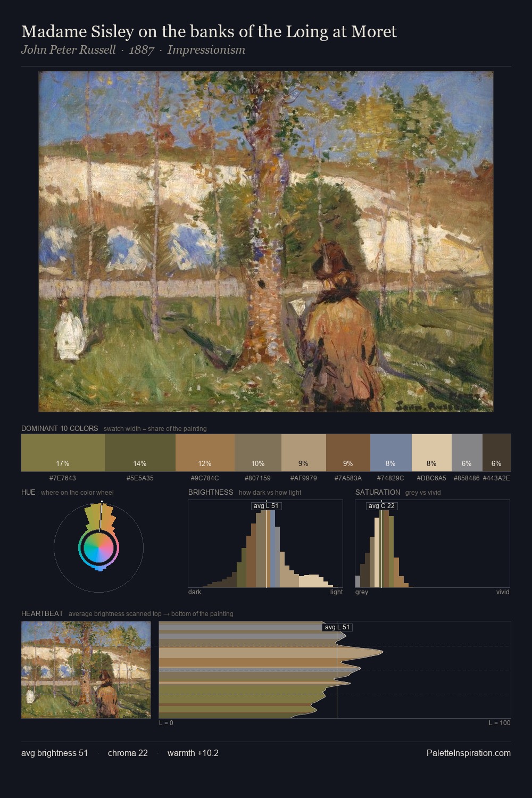532x798 pixels.
Task: Pick the blue-grey #74829C swatch
Action: tap(391, 453)
